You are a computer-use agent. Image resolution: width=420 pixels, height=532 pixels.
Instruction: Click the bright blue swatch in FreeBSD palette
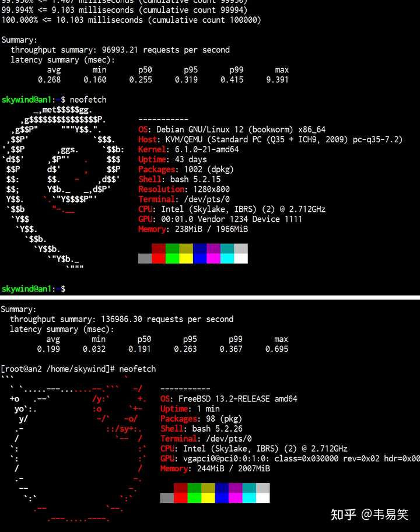coord(222,498)
